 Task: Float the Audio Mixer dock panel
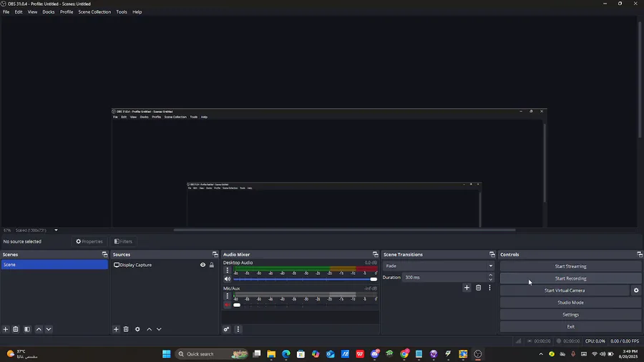click(x=376, y=255)
